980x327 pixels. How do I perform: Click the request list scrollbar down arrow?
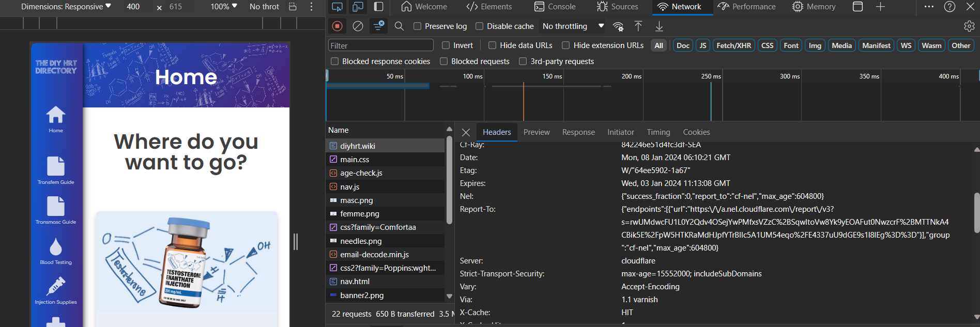pyautogui.click(x=449, y=297)
